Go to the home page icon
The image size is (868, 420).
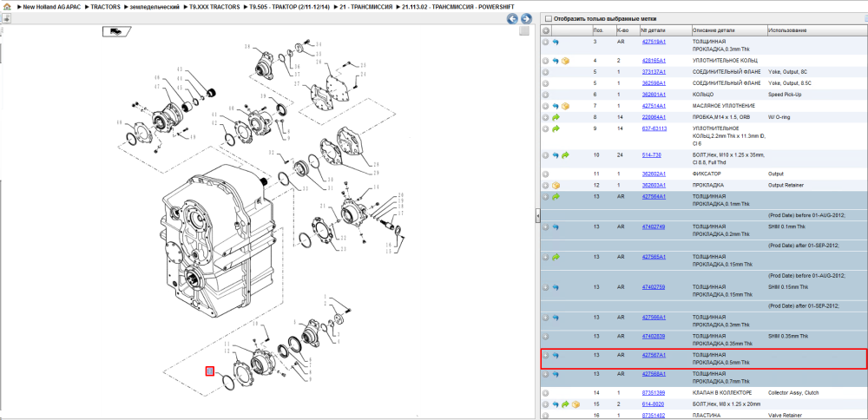[x=6, y=7]
